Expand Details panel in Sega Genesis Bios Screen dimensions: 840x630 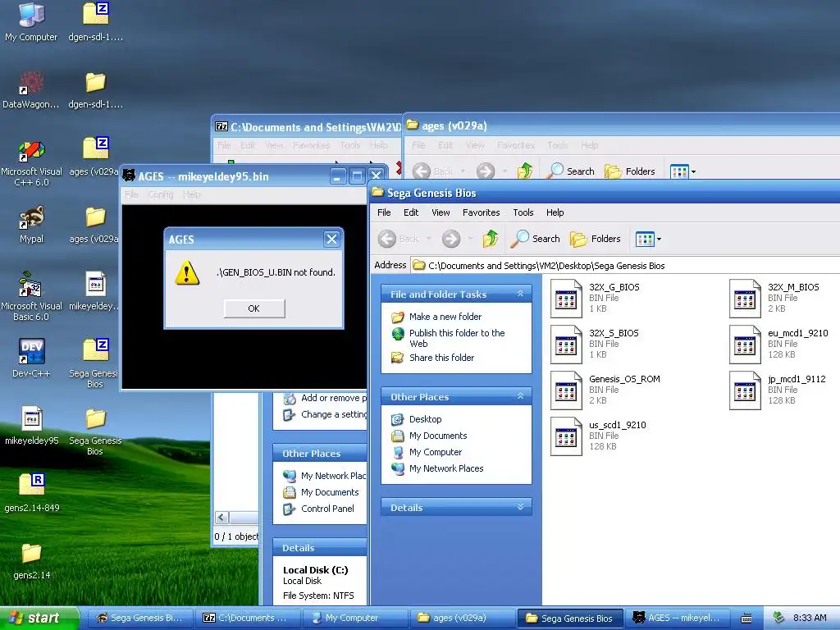(520, 507)
